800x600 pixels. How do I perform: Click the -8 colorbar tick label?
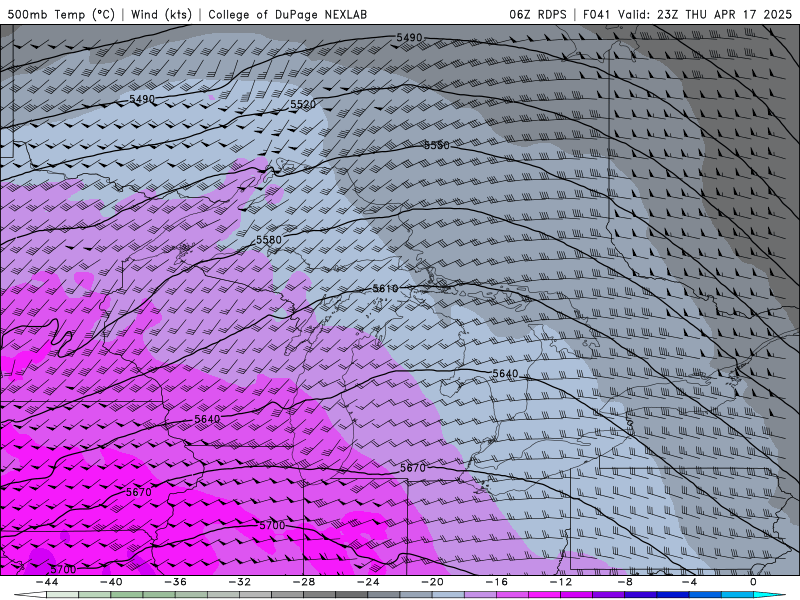coord(625,582)
